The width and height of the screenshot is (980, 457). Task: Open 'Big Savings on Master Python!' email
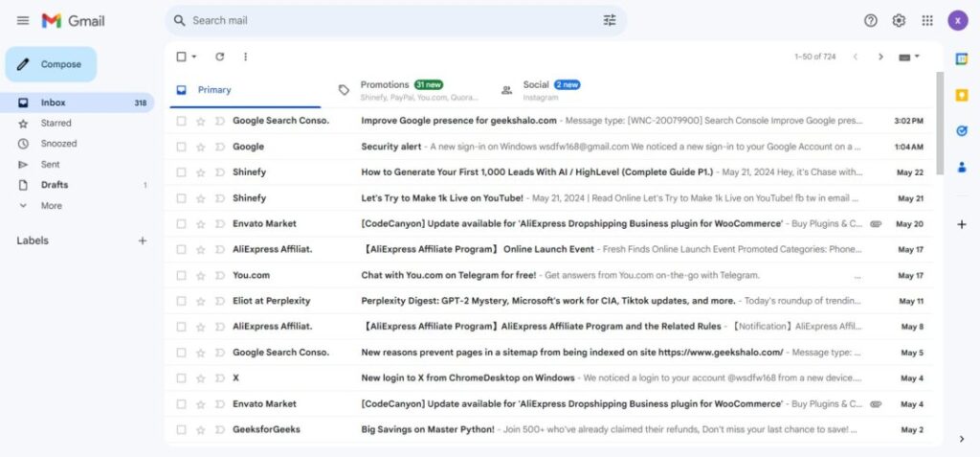click(550, 429)
